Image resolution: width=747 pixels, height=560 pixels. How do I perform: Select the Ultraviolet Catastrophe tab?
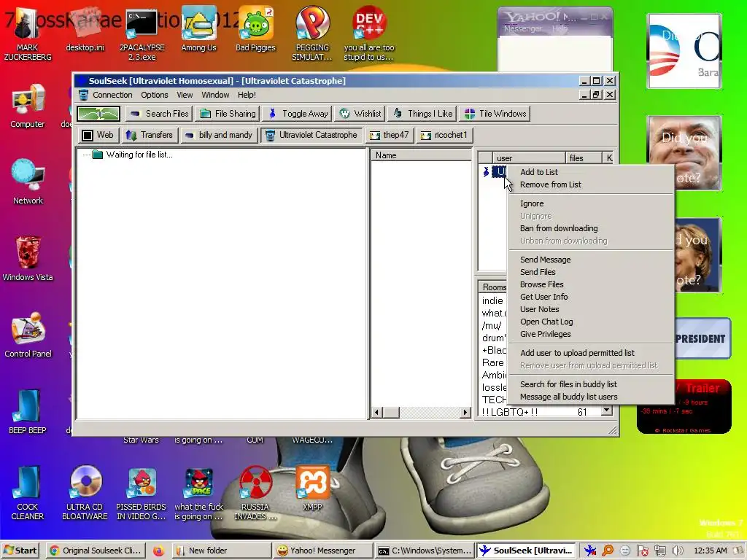pos(311,135)
